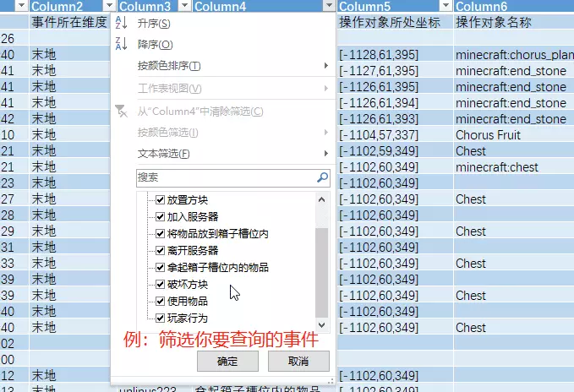Image resolution: width=574 pixels, height=392 pixels.
Task: Select Chest cell beside [-1102,59,349]
Action: pos(514,151)
